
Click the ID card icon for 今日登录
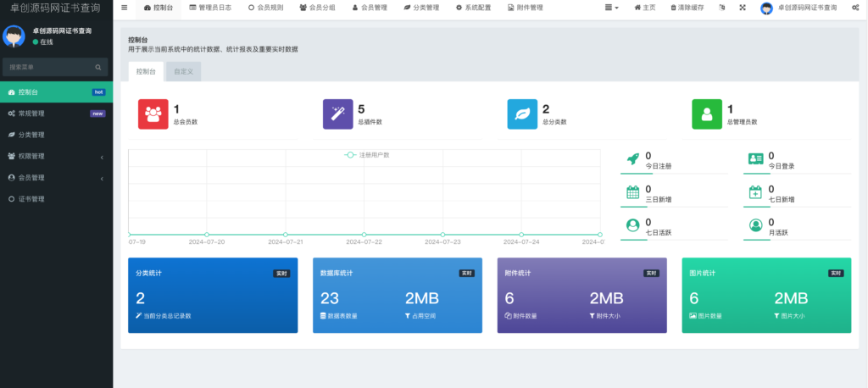pyautogui.click(x=755, y=159)
